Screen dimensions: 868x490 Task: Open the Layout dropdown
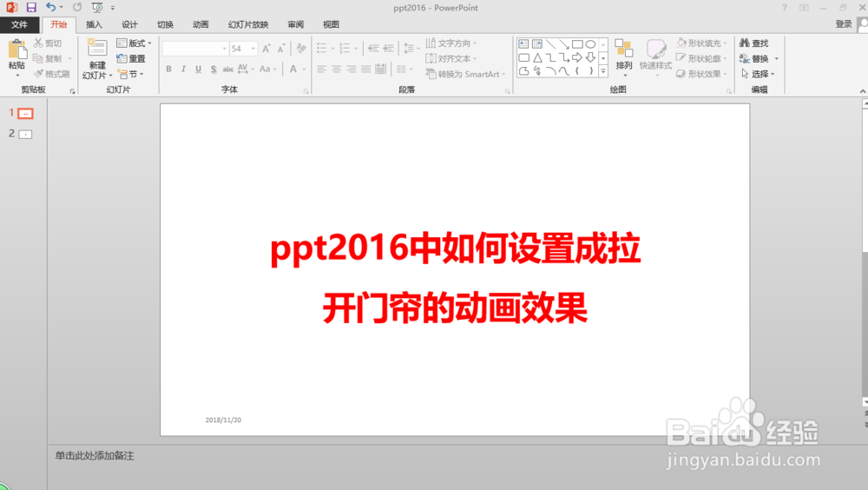pyautogui.click(x=134, y=43)
